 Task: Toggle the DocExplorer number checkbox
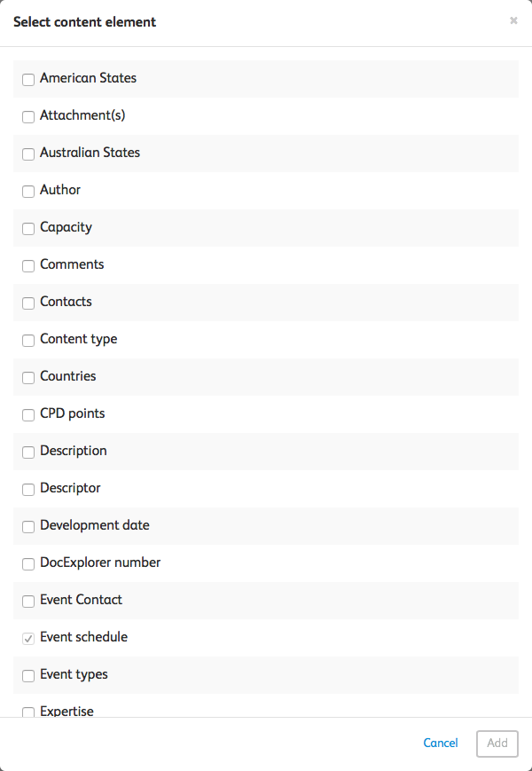[28, 563]
